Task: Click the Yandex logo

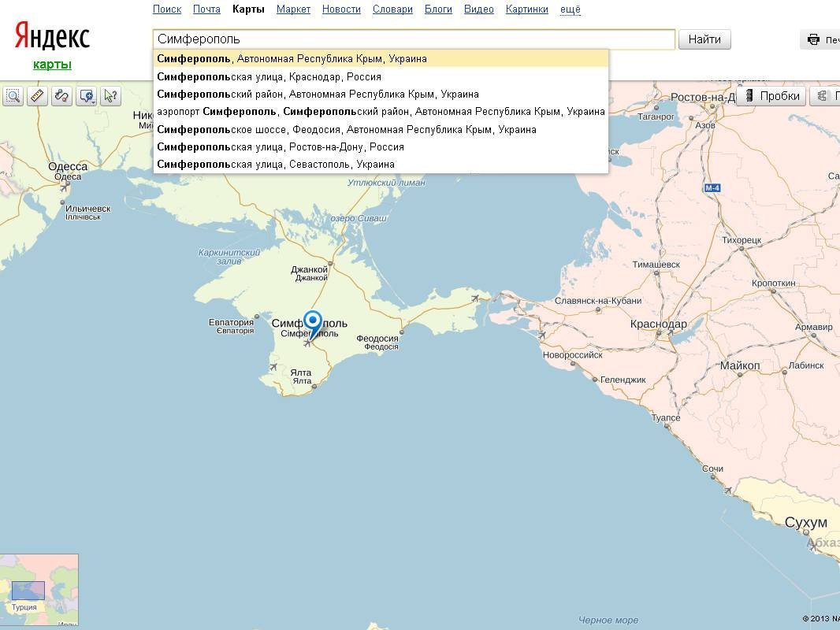Action: tap(52, 36)
